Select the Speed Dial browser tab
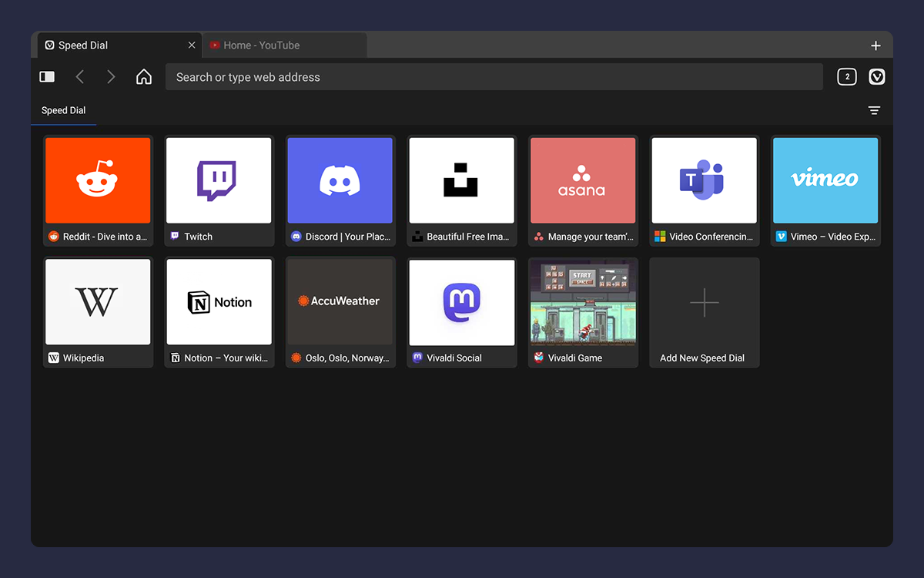The image size is (924, 578). click(x=119, y=45)
